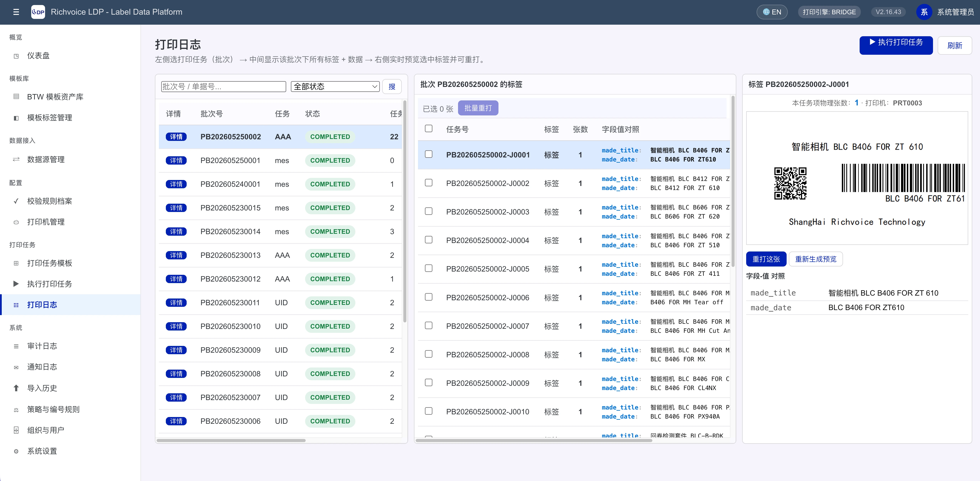
Task: Go to the 审计日志 audit log menu item
Action: [x=42, y=346]
